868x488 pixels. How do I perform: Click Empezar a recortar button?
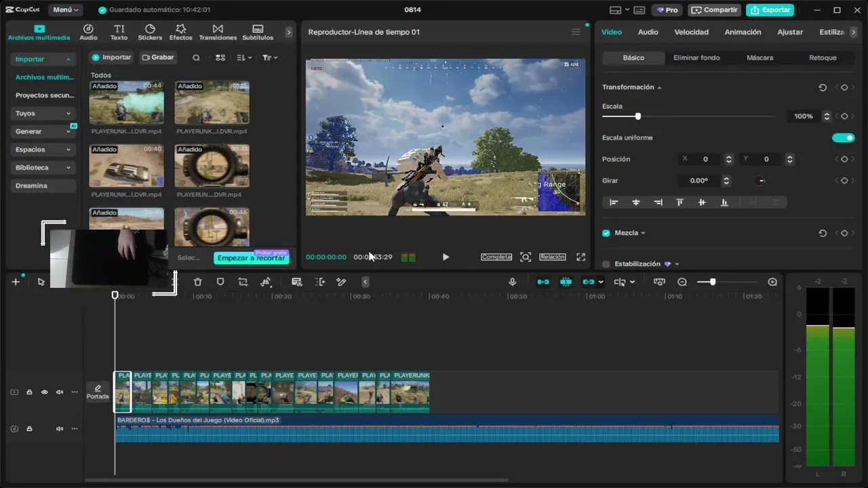click(x=251, y=258)
